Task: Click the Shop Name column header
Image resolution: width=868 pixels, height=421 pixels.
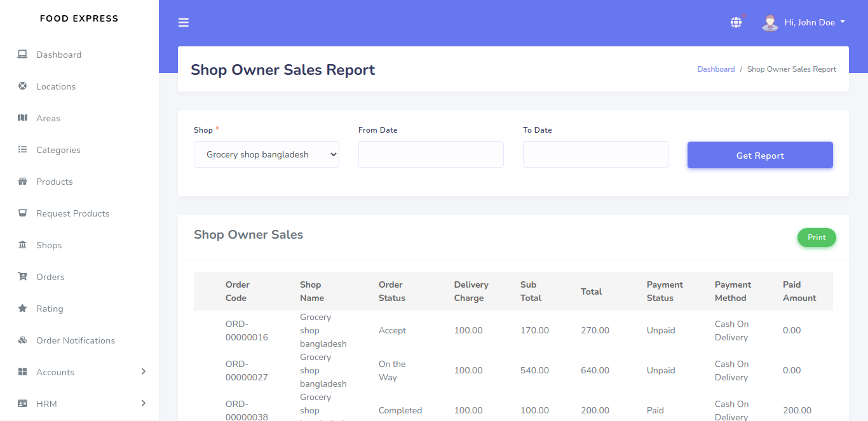Action: point(312,291)
